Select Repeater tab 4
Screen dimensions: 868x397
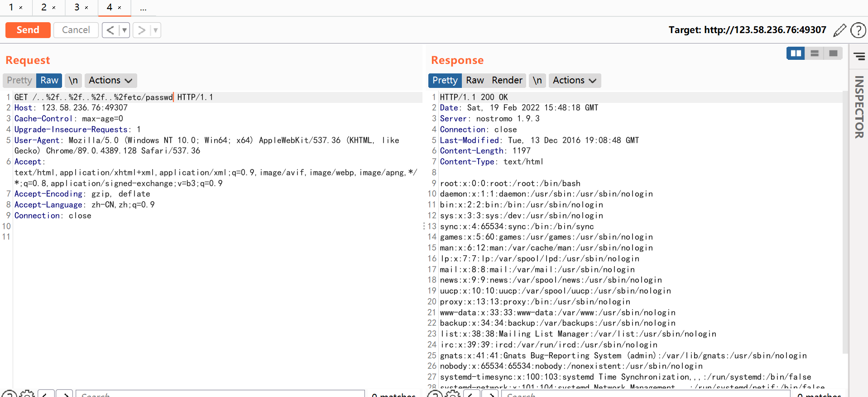coord(110,7)
